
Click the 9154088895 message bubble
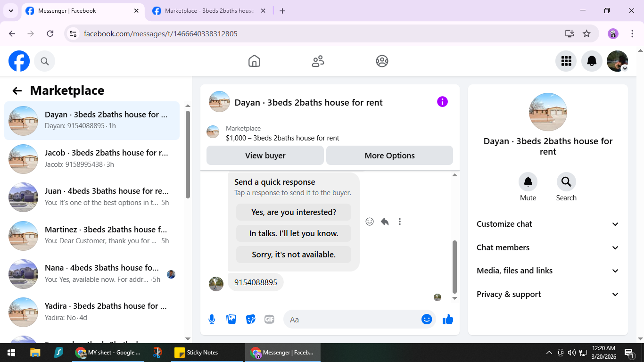[256, 282]
